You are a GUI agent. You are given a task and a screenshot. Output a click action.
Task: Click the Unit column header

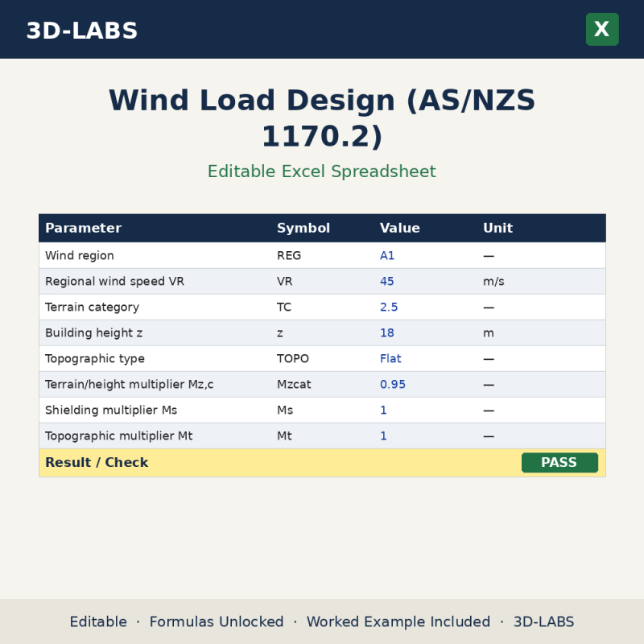(497, 228)
